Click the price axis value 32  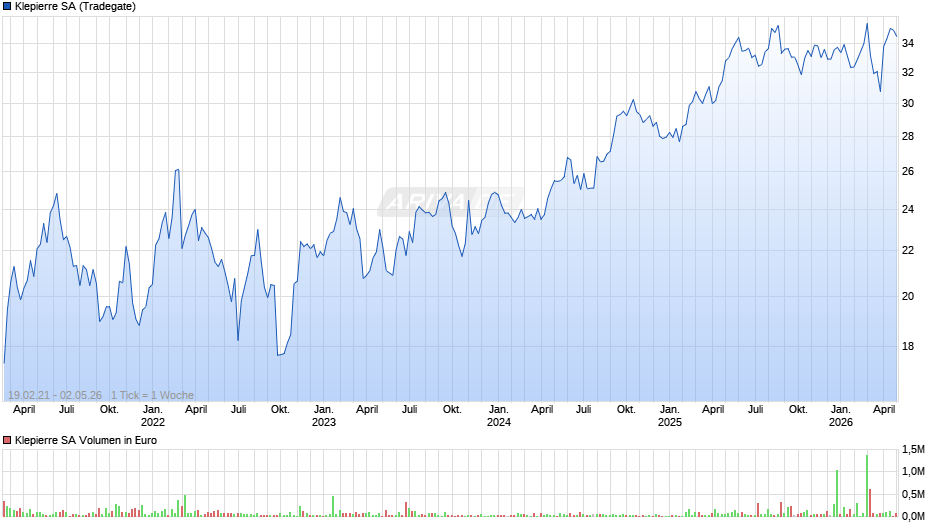click(x=908, y=72)
